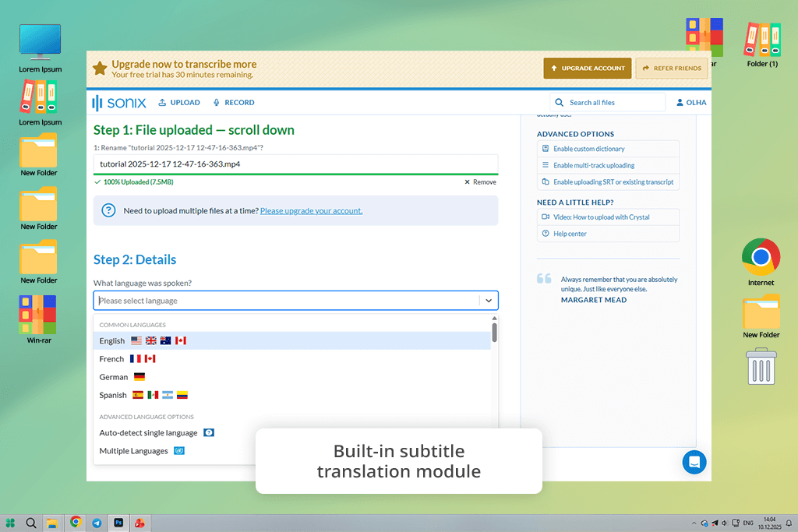Open the red app next to Photoshop
Screen dimensions: 798x532
pyautogui.click(x=139, y=523)
